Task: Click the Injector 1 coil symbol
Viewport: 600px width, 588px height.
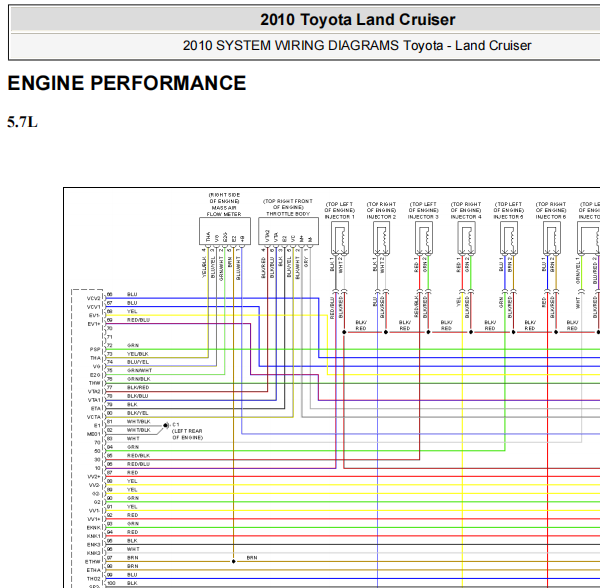Action: click(x=340, y=238)
